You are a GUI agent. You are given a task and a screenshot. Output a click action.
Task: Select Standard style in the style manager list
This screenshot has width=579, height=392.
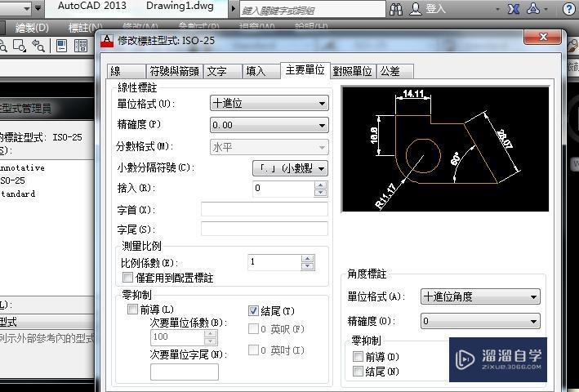[18, 194]
